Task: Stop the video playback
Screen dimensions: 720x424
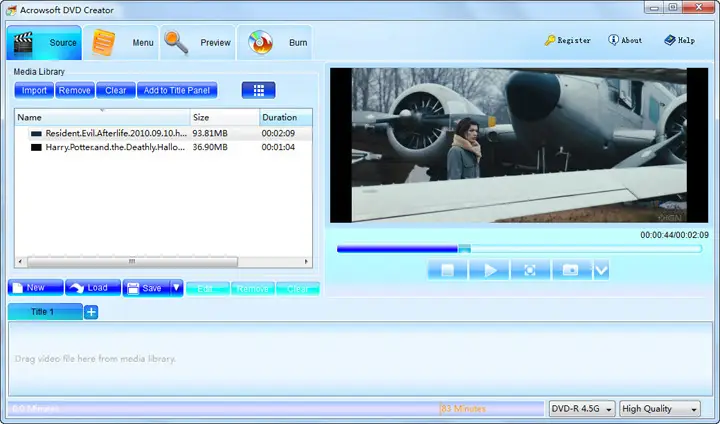Action: pos(448,270)
